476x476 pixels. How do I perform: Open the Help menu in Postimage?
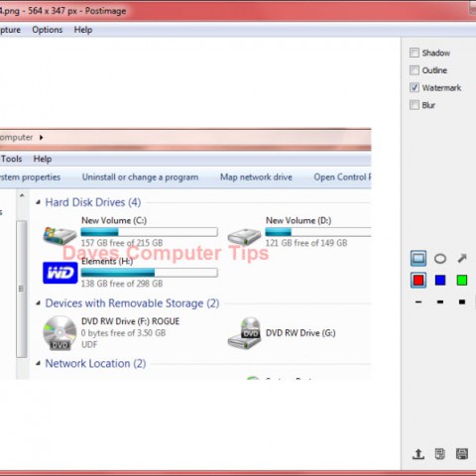[83, 30]
